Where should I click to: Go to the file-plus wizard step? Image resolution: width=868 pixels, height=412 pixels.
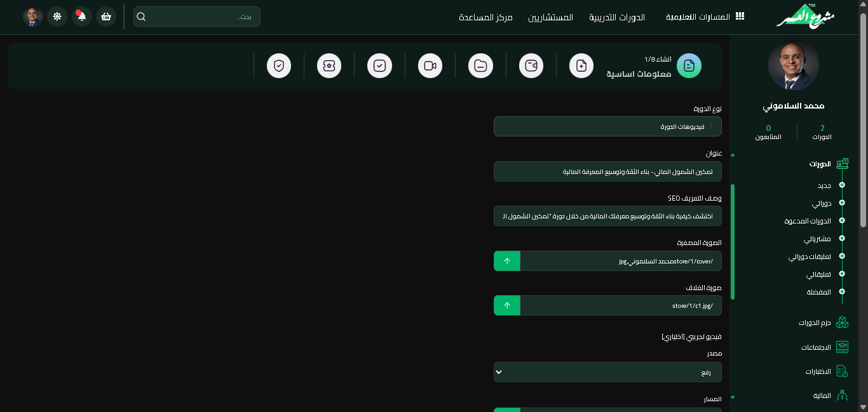pyautogui.click(x=581, y=66)
